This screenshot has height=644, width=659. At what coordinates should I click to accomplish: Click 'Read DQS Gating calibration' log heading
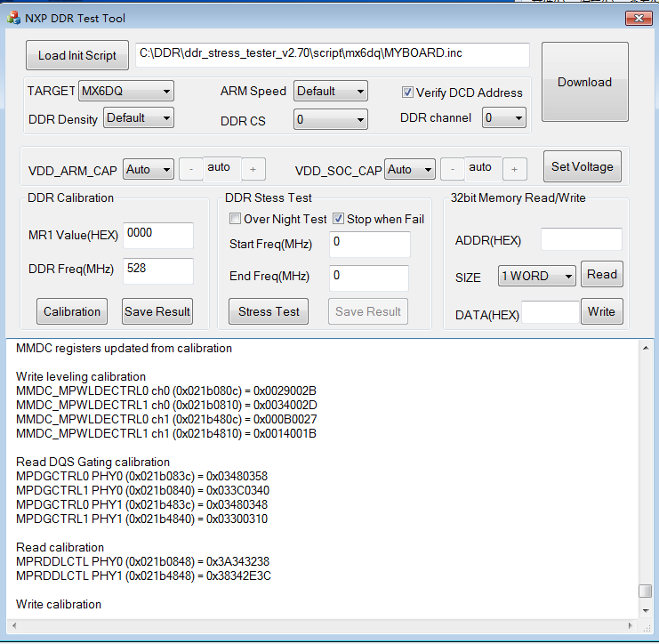tap(92, 462)
